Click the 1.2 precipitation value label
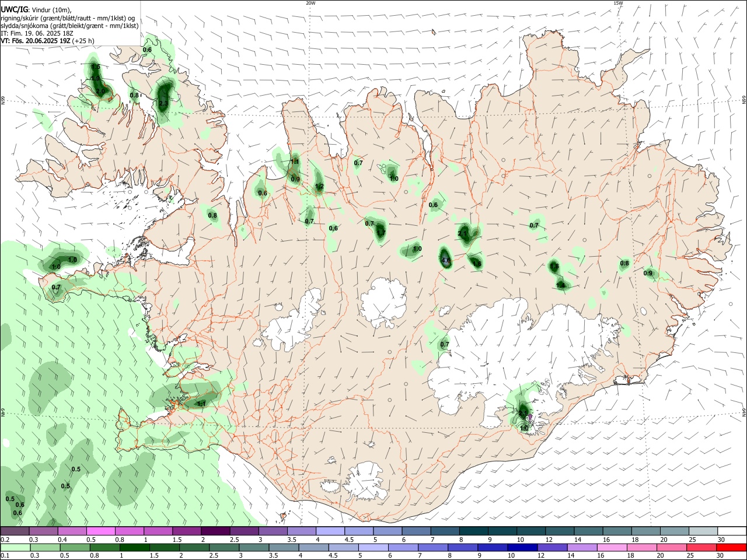 [319, 187]
